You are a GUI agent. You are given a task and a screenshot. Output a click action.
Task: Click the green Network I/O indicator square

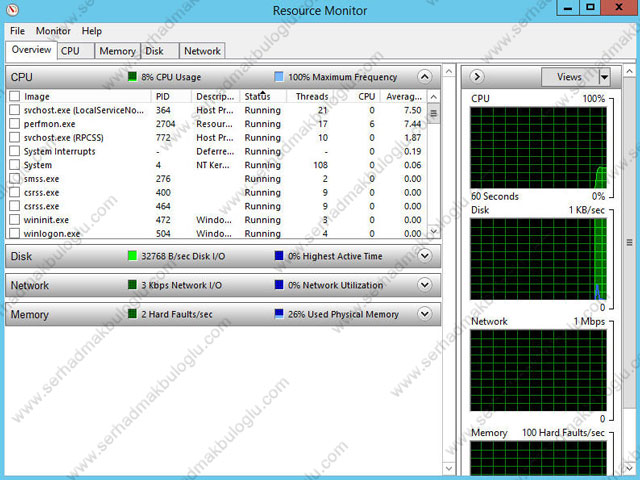(x=132, y=285)
